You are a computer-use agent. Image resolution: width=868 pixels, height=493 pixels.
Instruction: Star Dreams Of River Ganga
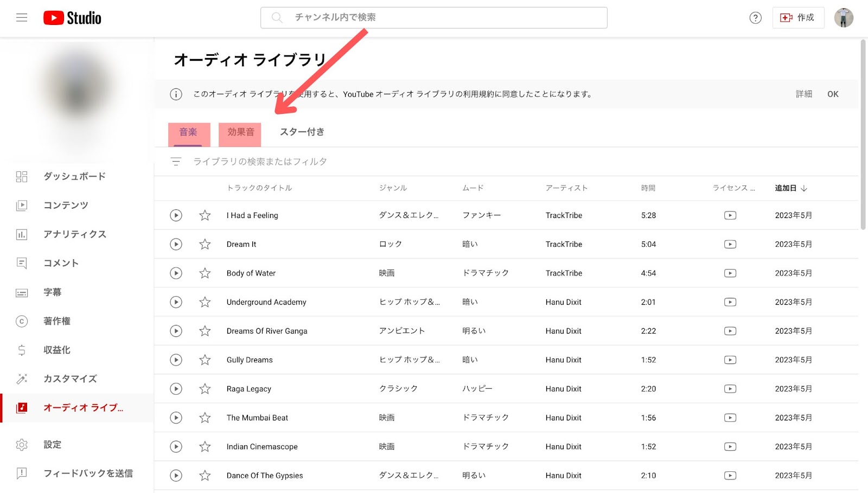205,331
